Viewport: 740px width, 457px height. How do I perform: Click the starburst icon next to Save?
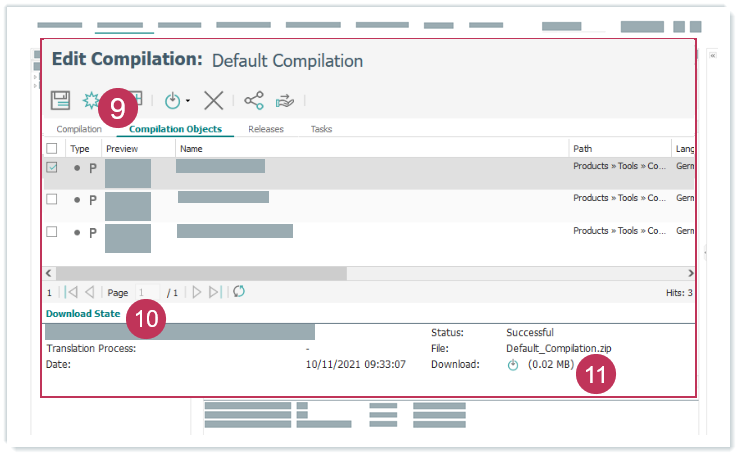[x=90, y=100]
